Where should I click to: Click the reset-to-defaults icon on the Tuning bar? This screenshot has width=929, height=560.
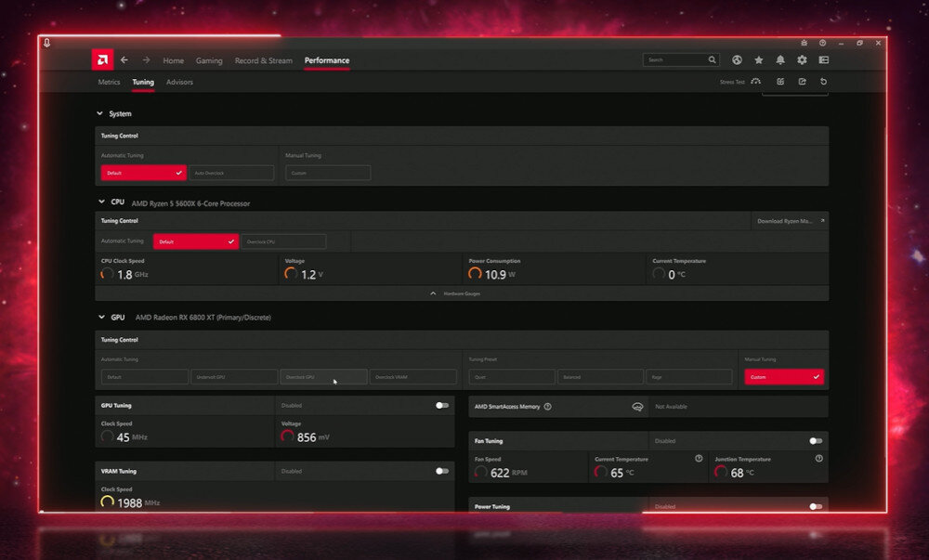click(824, 82)
